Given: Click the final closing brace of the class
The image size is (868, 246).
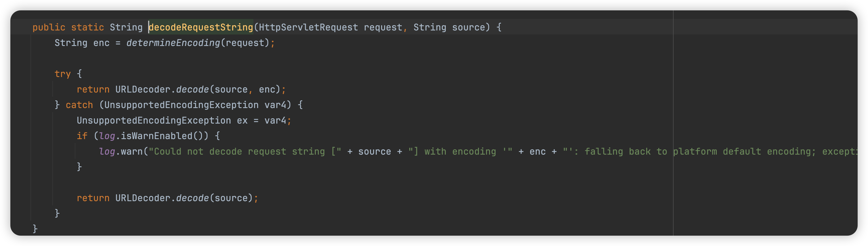Looking at the screenshot, I should coord(35,229).
